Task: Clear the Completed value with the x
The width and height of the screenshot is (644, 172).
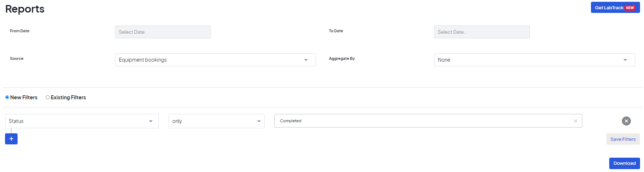Action: (576, 121)
